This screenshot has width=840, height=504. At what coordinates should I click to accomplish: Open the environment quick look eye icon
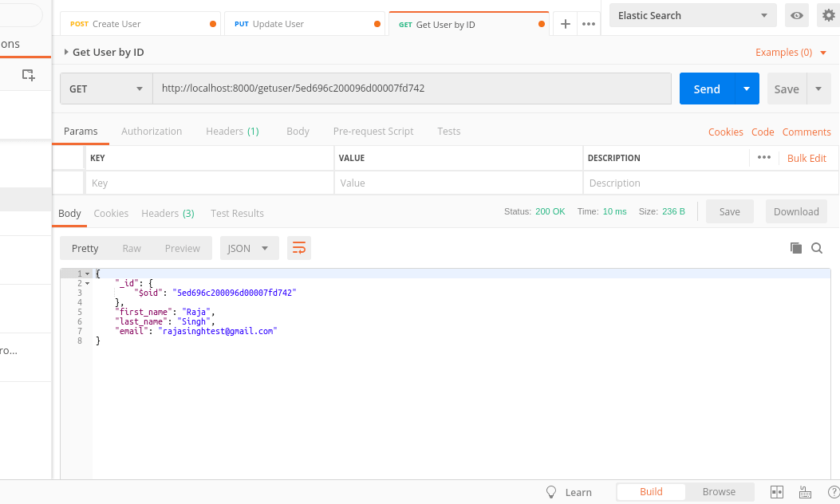[x=796, y=14]
